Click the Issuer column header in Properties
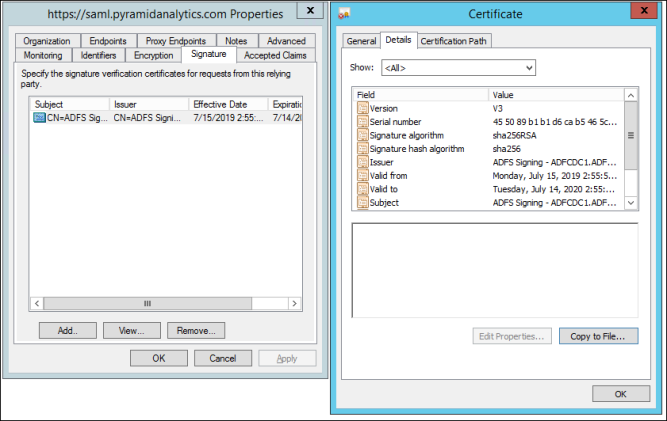Image resolution: width=667 pixels, height=421 pixels. point(149,104)
